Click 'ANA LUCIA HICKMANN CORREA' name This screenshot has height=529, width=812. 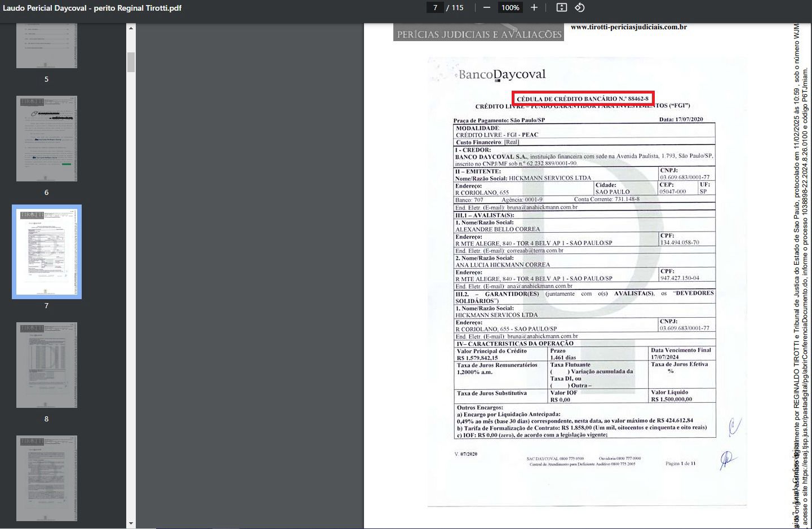pyautogui.click(x=503, y=265)
